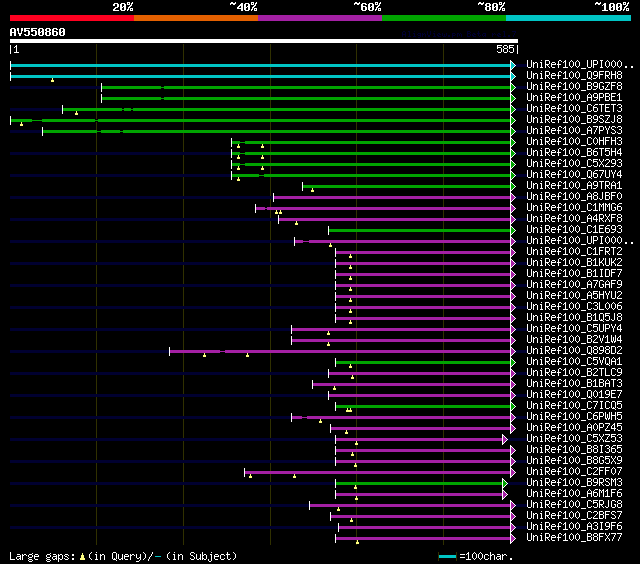Click the UniRef100_A8JBF0 label
The width and height of the screenshot is (640, 564).
coord(574,197)
